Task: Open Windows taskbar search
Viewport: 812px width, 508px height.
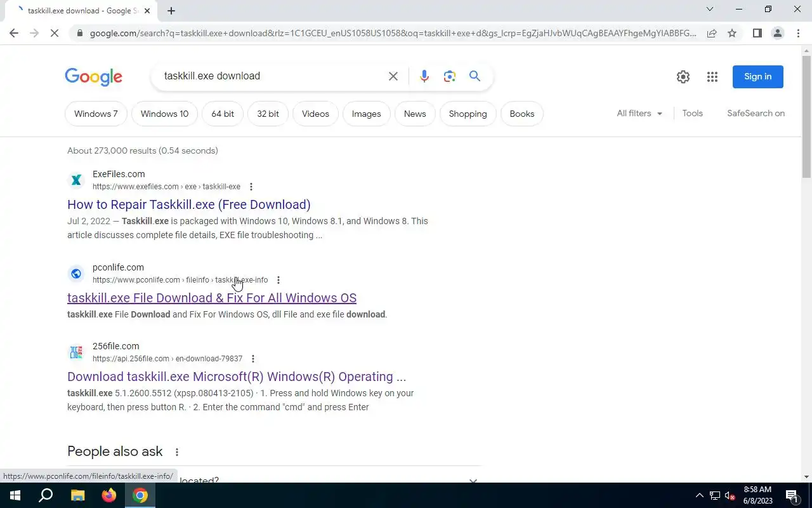Action: tap(46, 495)
